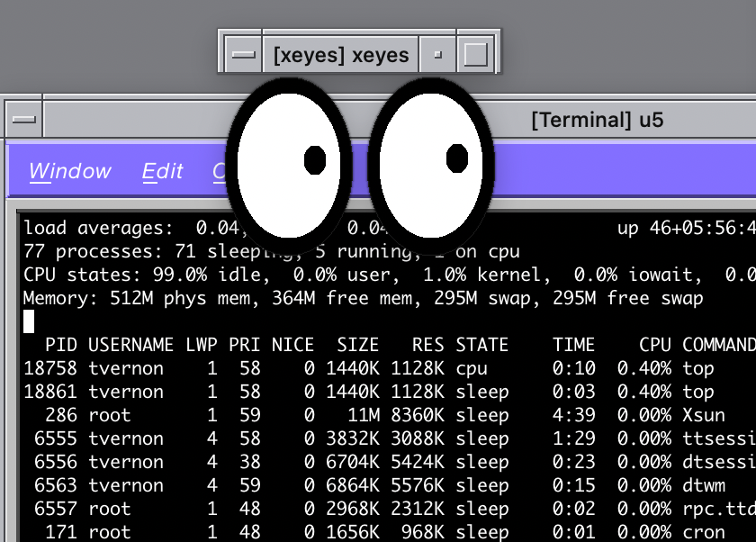Click the left eye in xeyes

point(289,165)
